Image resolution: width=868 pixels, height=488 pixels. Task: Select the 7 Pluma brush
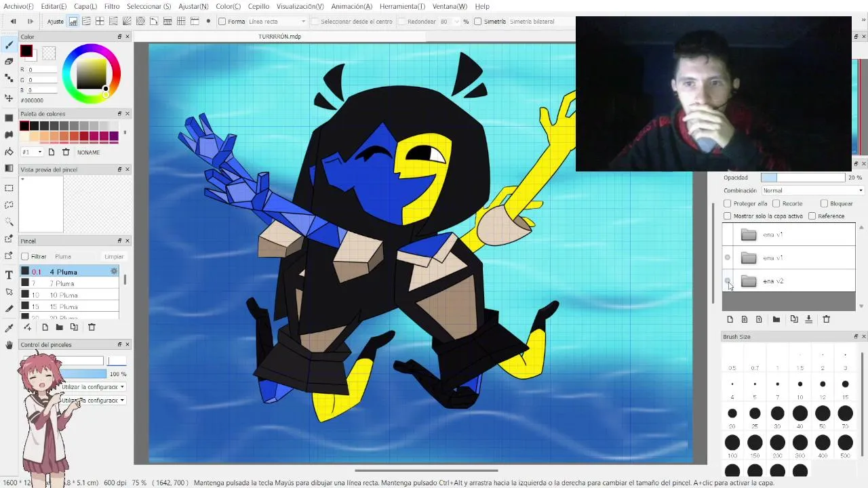tap(69, 283)
